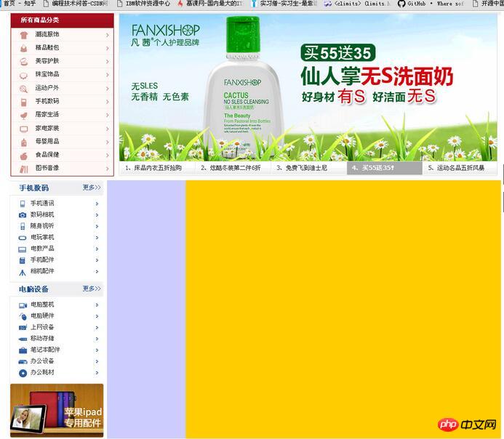Click the printer icon beside 办公设备
The image size is (504, 439).
click(x=23, y=362)
